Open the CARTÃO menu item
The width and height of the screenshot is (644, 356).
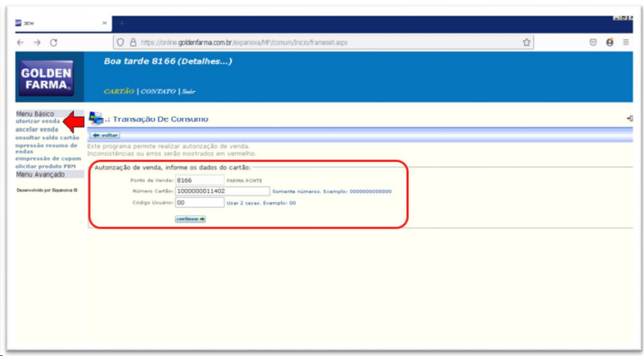tap(119, 92)
